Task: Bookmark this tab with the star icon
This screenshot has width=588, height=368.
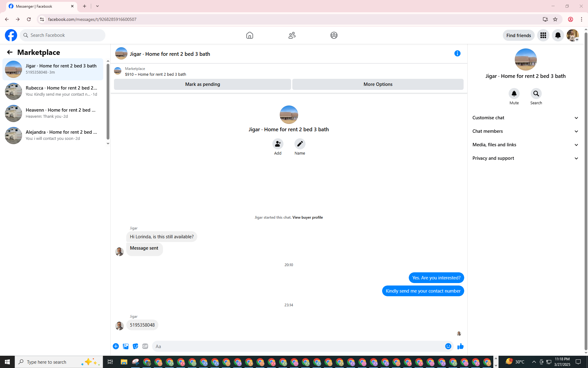Action: click(555, 19)
